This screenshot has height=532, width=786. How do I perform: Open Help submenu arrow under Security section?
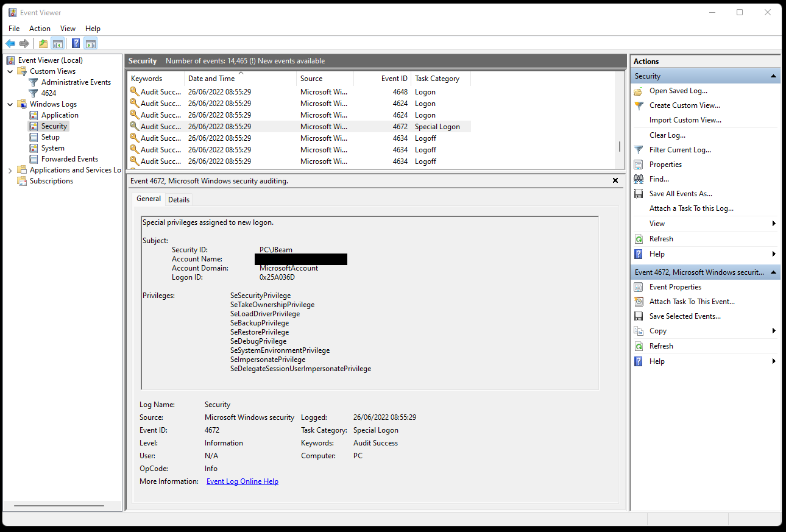pos(774,254)
